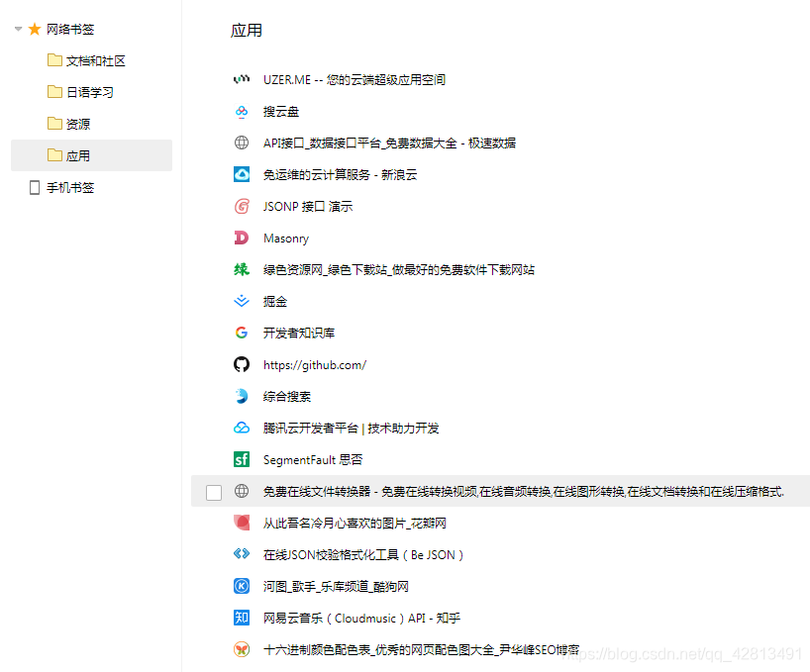Open 十六进制颜色配色表 尹华峰SEO博客 bookmark
The width and height of the screenshot is (810, 672).
(x=422, y=650)
